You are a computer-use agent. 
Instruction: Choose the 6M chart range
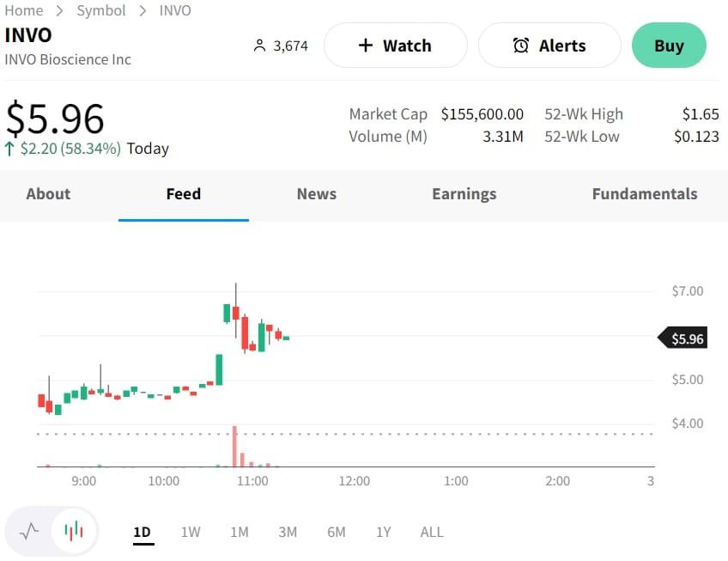[x=337, y=532]
